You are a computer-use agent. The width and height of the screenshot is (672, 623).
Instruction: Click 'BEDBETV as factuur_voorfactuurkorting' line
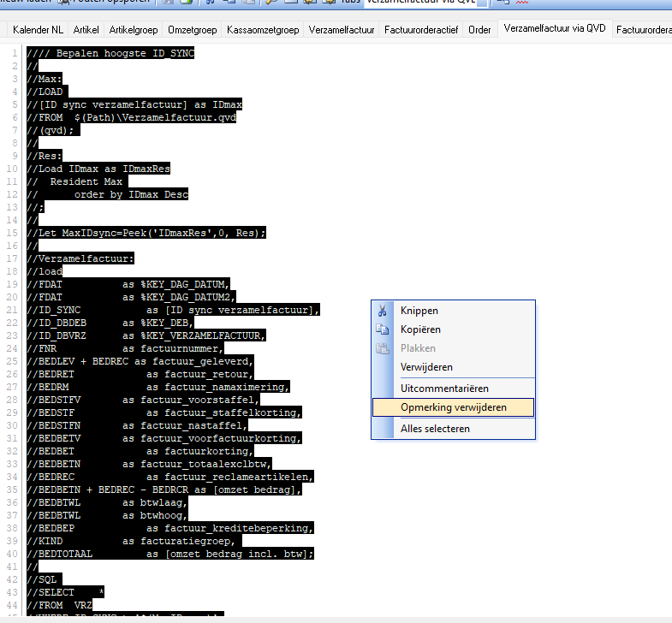pyautogui.click(x=164, y=439)
